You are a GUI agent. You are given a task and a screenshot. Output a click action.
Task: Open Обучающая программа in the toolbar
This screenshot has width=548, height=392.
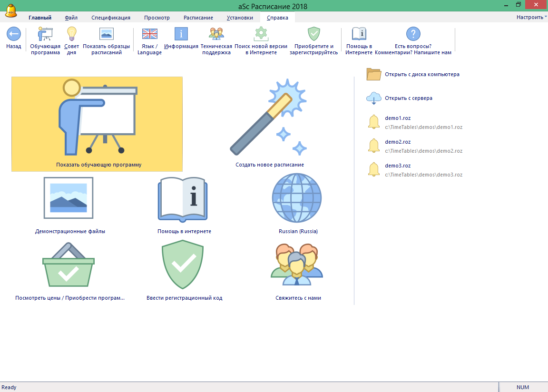[x=45, y=34]
